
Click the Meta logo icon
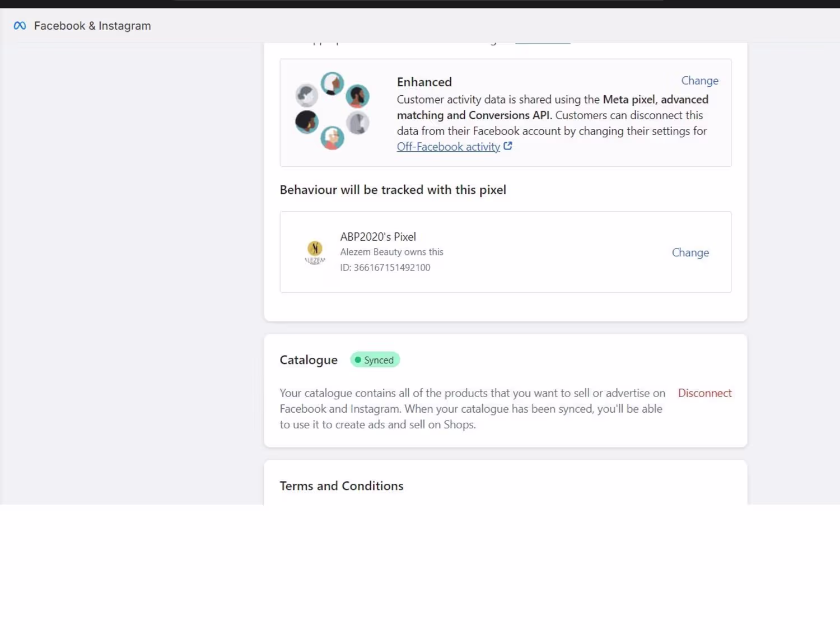coord(20,26)
